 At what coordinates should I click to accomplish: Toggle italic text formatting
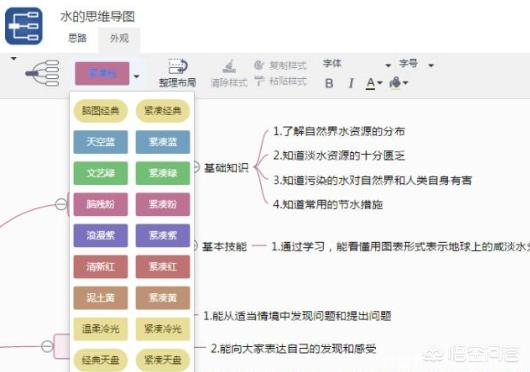tap(351, 83)
